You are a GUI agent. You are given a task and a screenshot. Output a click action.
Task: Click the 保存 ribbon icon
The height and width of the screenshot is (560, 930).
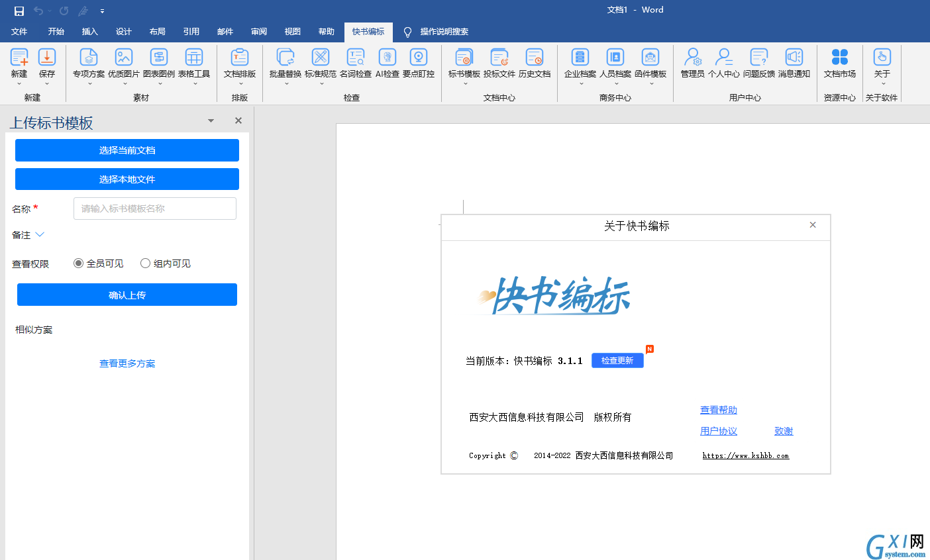pos(47,58)
